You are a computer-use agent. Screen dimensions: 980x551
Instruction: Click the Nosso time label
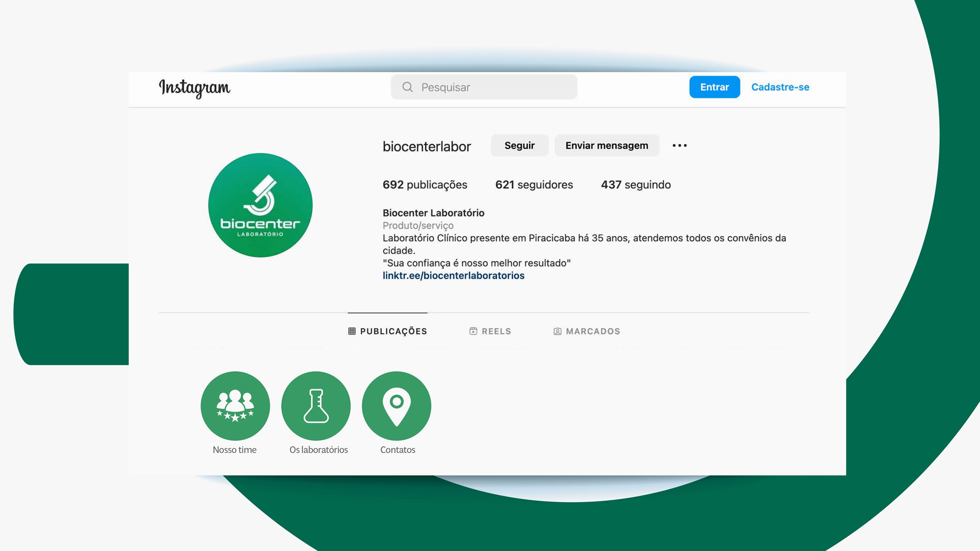click(235, 449)
